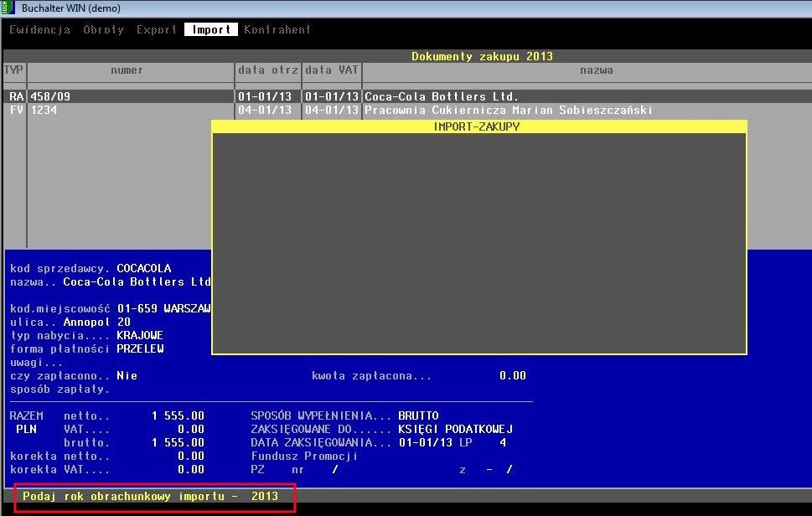Screen dimensions: 812x516
Task: Select document number 458/09
Action: (50, 96)
